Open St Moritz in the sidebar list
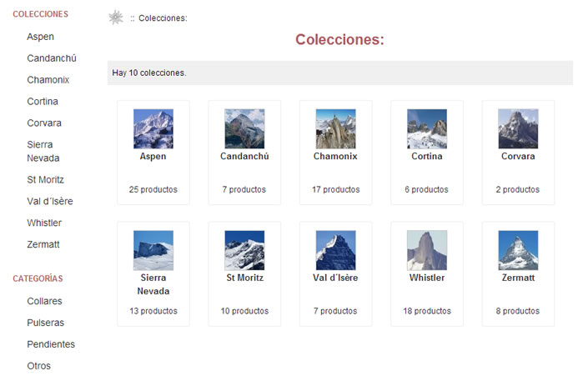 point(45,179)
